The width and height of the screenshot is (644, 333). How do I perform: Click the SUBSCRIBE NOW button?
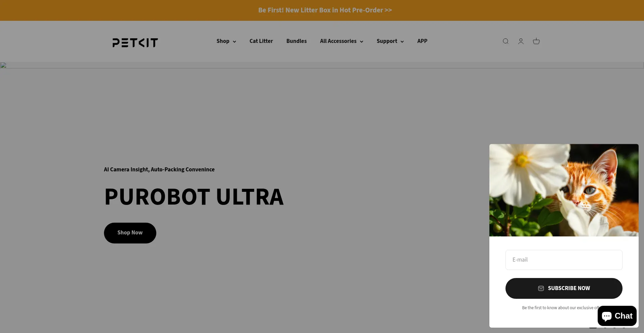pos(563,288)
